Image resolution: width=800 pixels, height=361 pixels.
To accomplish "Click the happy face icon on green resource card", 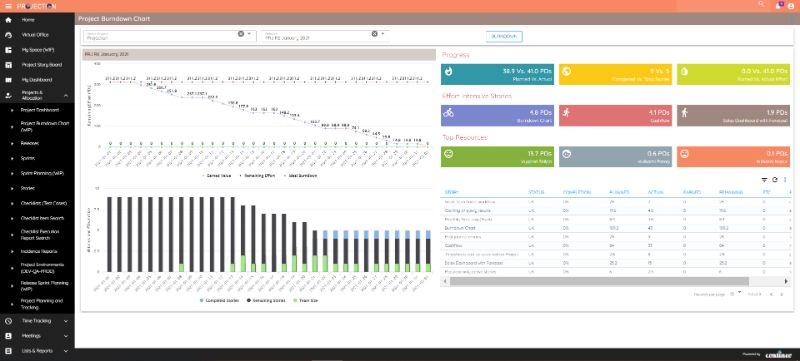I will (448, 154).
